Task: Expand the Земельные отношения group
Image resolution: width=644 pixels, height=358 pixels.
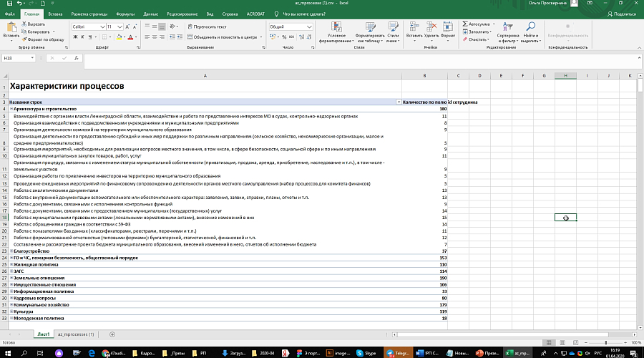Action: click(11, 278)
